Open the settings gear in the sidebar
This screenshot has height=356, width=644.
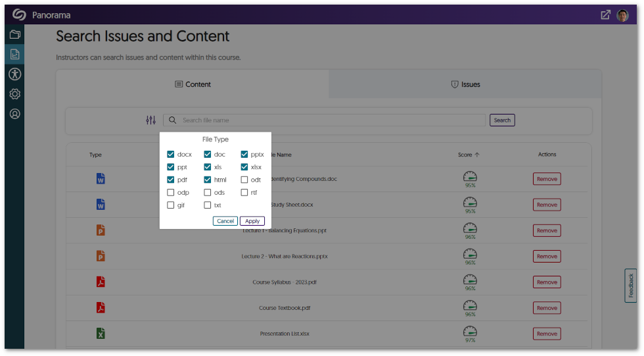[14, 93]
